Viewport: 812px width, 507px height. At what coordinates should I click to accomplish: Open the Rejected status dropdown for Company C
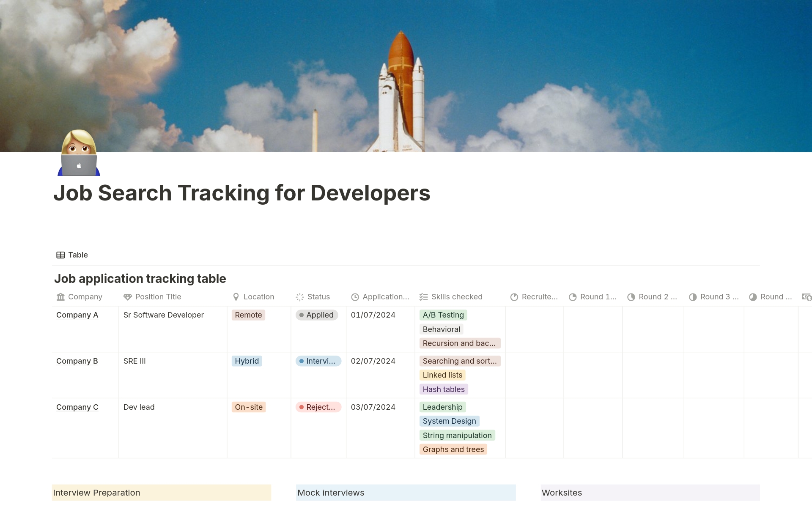coord(318,407)
